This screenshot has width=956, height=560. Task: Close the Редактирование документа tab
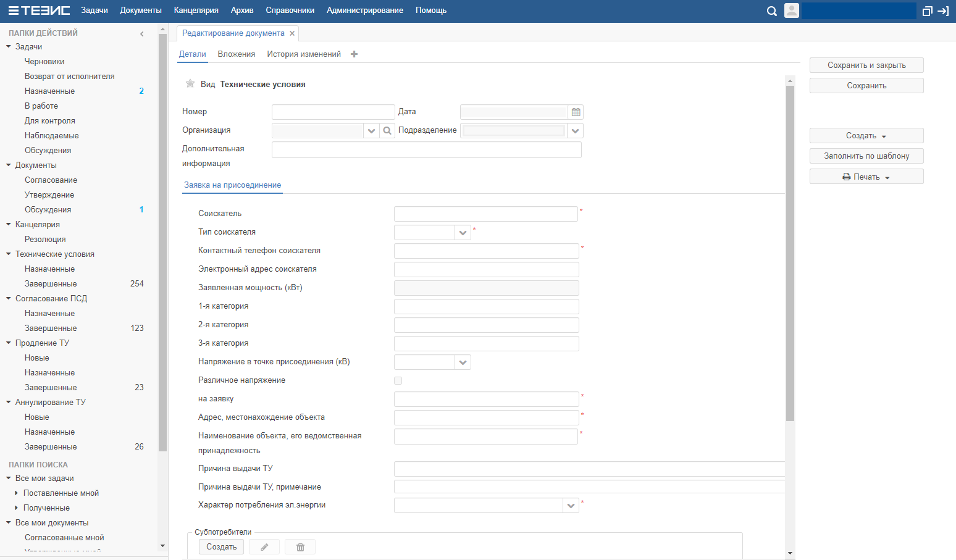pos(292,33)
